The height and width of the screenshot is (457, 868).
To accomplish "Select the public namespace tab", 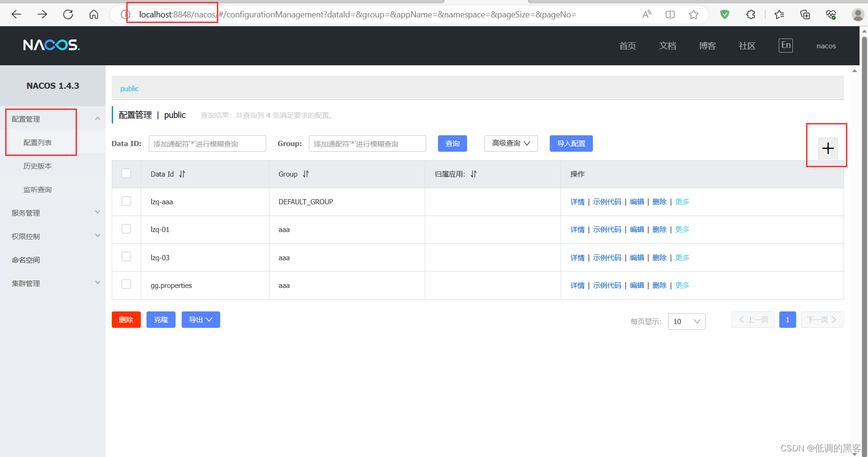I will pyautogui.click(x=130, y=89).
